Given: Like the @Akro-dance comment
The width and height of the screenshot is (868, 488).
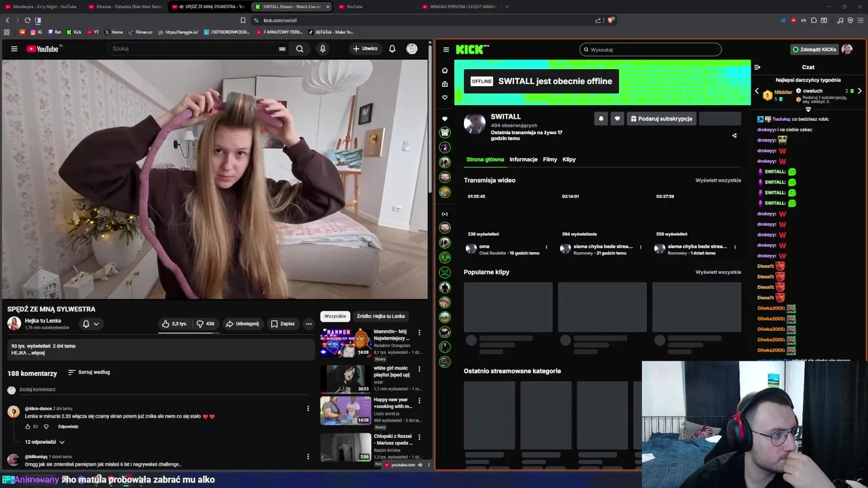Looking at the screenshot, I should coord(28,426).
